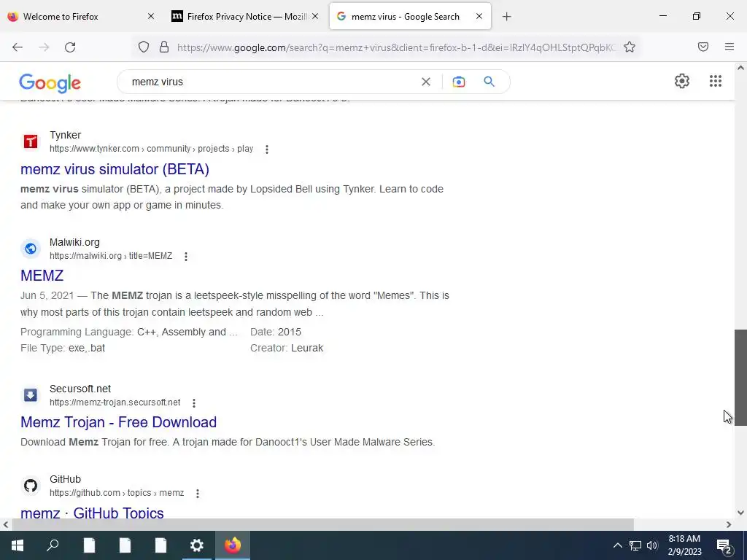Screen dimensions: 747x560
Task: Click the scrollbar up arrow
Action: click(x=740, y=68)
